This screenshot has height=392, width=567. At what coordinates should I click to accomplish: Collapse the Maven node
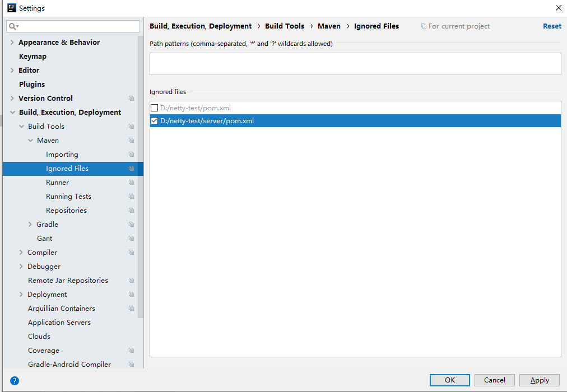pos(30,141)
